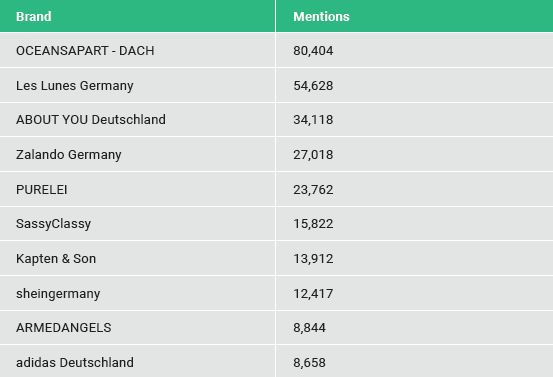This screenshot has height=377, width=553.
Task: Select the OCEANSAPART - DACH brand cell
Action: (137, 50)
